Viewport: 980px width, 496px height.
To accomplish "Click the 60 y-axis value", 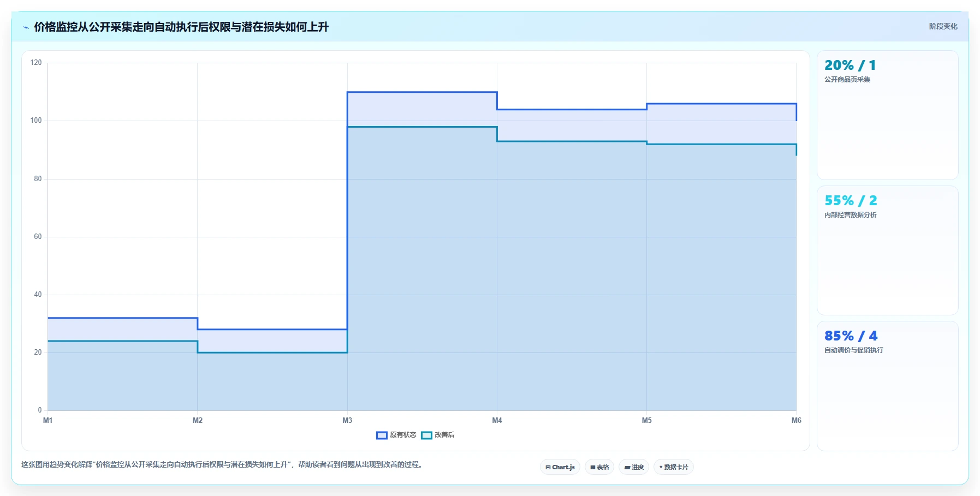I will pos(38,236).
